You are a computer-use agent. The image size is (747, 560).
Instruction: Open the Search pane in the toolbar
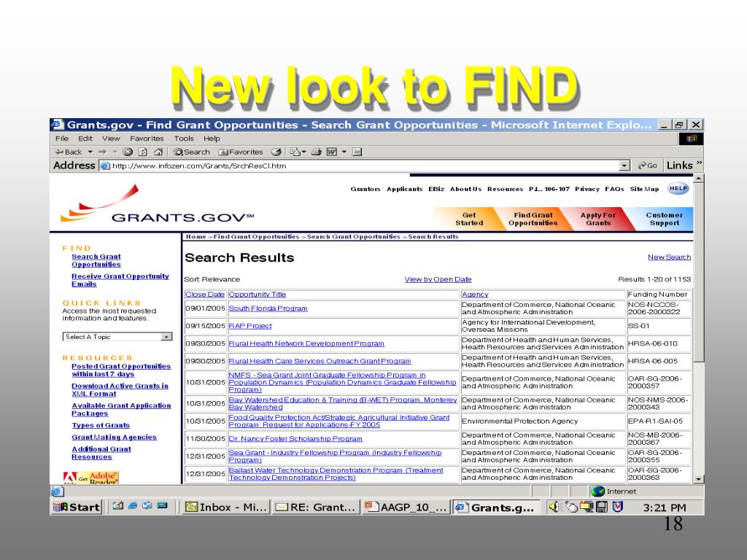[192, 152]
